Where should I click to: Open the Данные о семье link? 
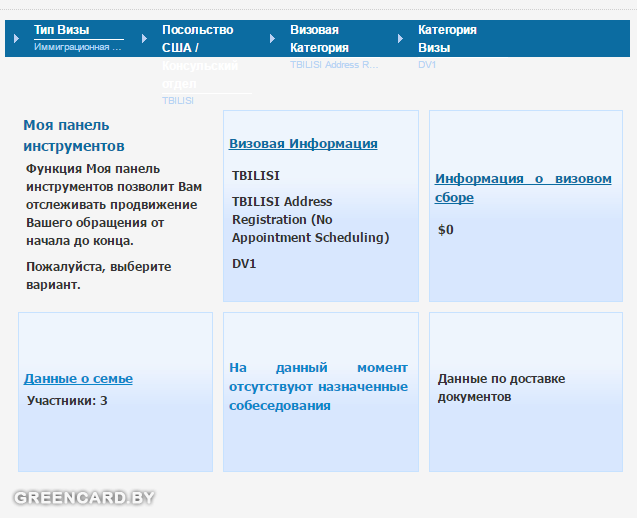click(x=78, y=379)
